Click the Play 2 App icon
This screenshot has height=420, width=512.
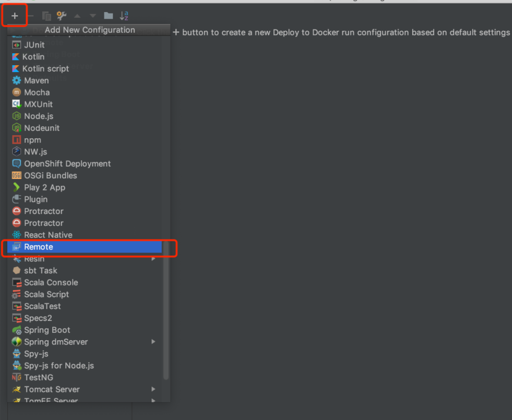[x=16, y=187]
